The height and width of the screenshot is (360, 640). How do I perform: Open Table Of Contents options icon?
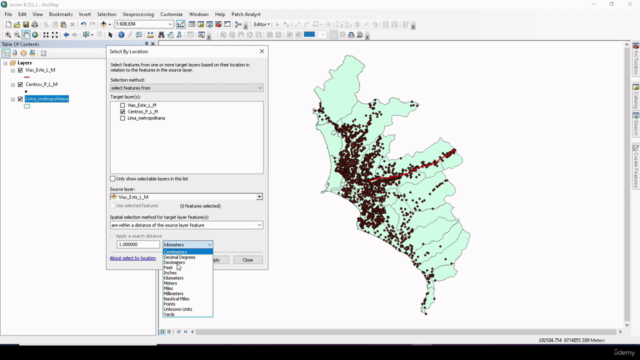point(43,53)
